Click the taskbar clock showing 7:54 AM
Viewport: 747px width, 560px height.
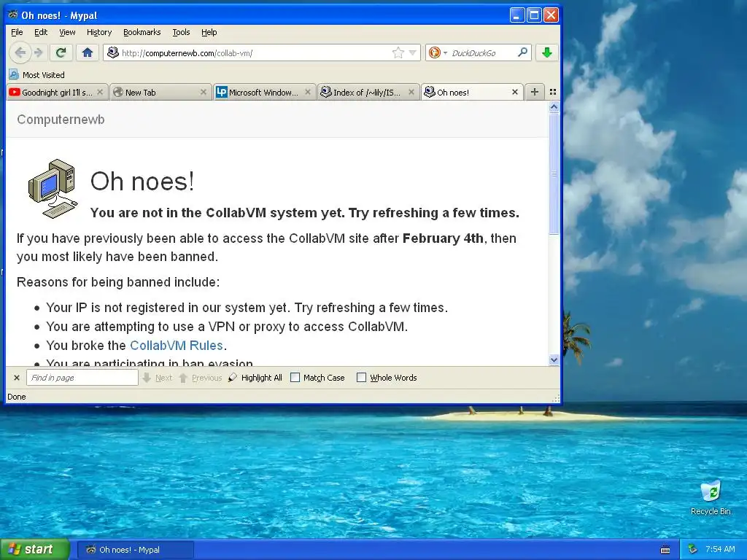[x=720, y=549]
